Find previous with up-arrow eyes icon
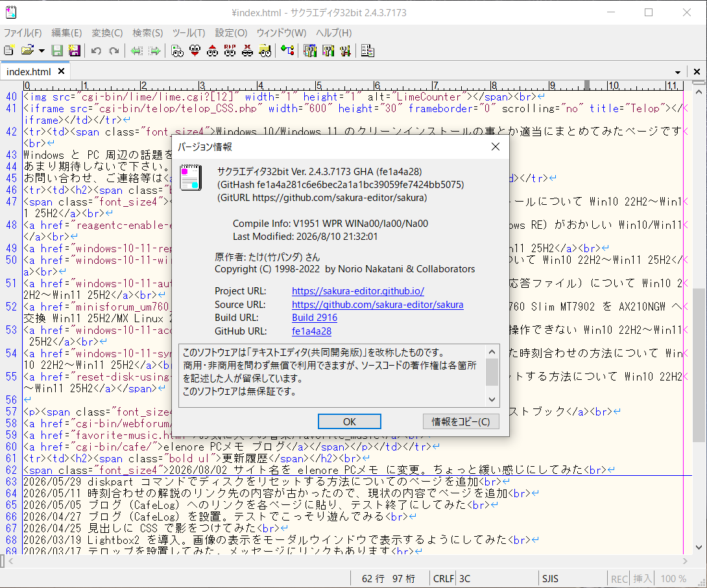The width and height of the screenshot is (707, 588). 212,51
